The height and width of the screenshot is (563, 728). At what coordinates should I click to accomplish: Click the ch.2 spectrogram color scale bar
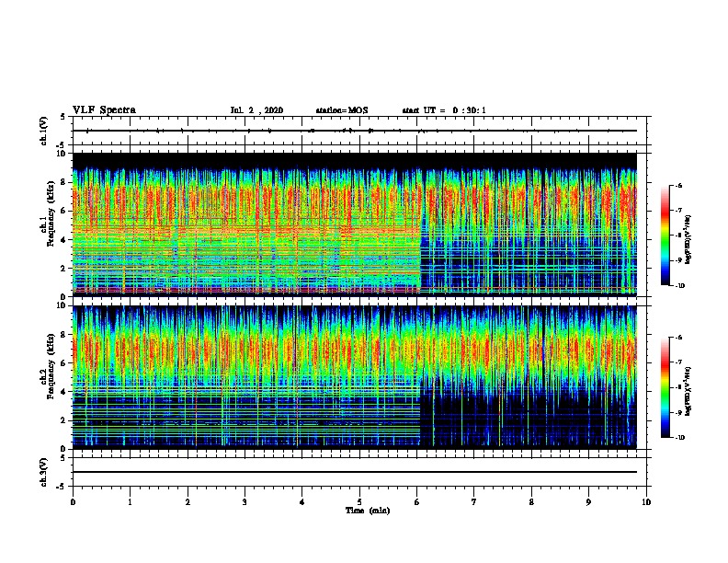pos(665,387)
